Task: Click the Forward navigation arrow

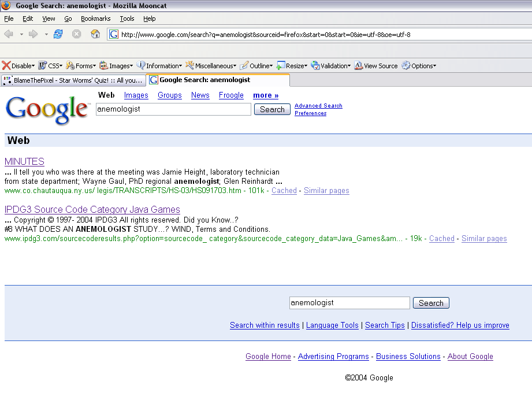Action: click(34, 34)
